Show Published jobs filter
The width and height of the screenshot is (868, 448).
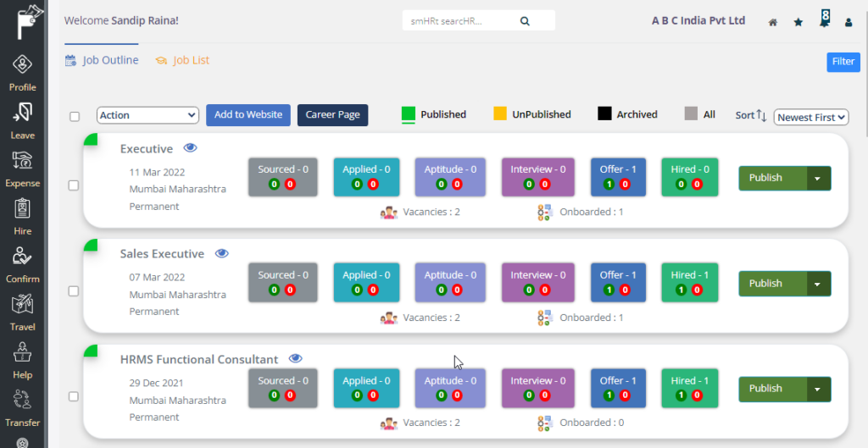pos(433,114)
